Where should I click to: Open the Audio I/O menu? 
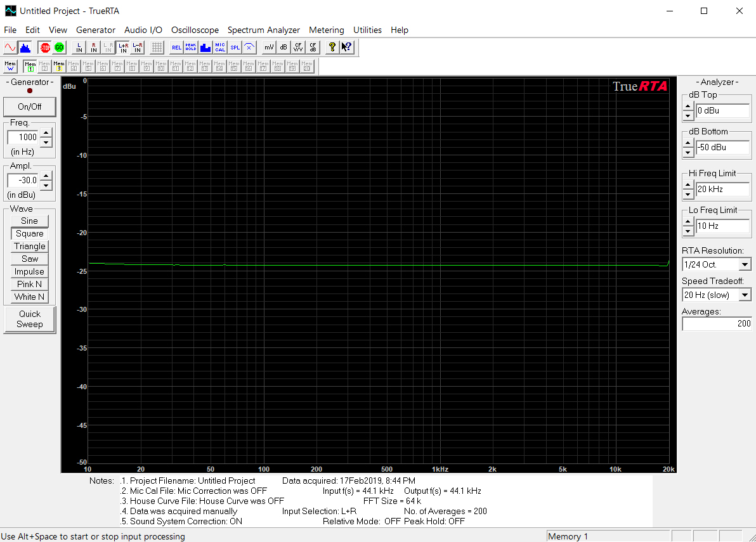point(143,30)
